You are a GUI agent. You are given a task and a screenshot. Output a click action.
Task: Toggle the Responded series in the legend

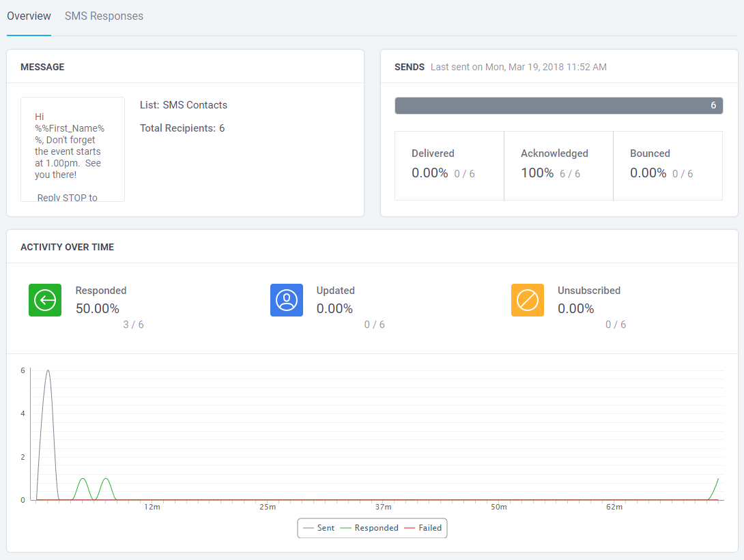click(370, 528)
